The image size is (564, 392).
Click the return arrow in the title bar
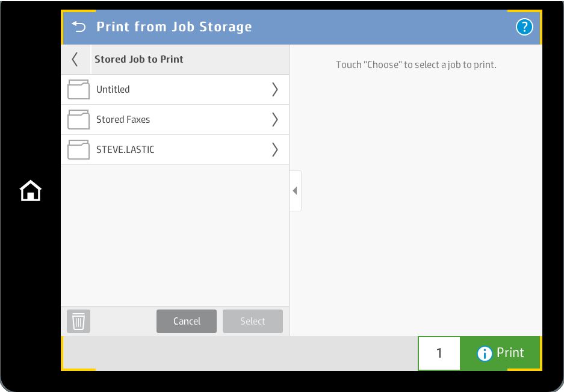click(x=79, y=26)
